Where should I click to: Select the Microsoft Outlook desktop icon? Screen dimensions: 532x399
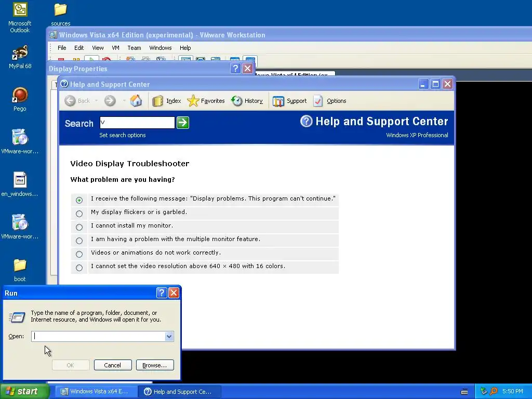click(x=20, y=18)
